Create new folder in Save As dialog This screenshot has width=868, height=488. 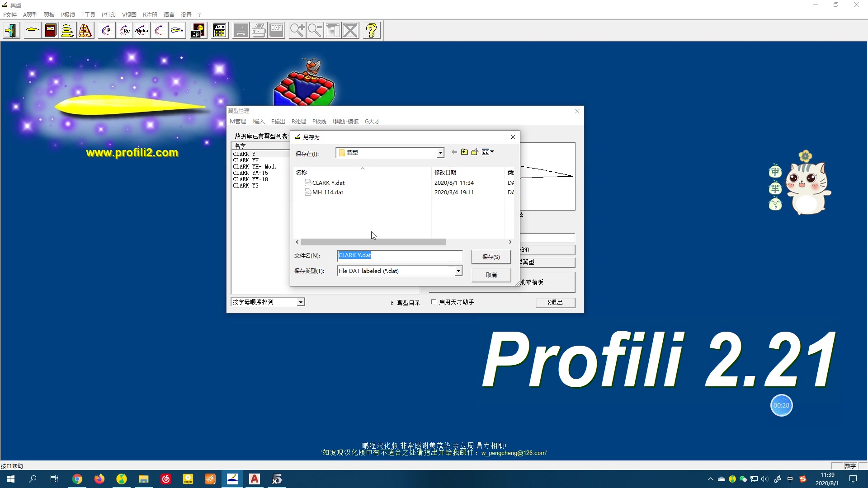tap(475, 152)
